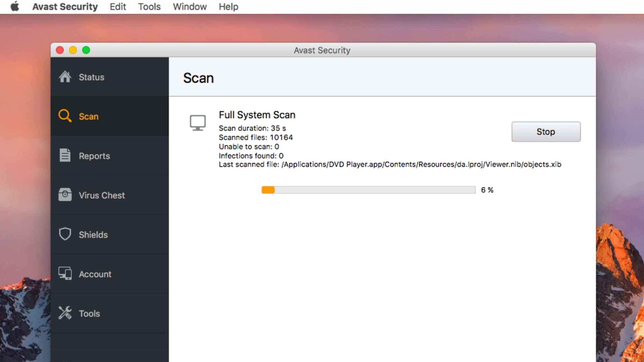Open the Virus Chest section
The width and height of the screenshot is (644, 362).
(109, 195)
